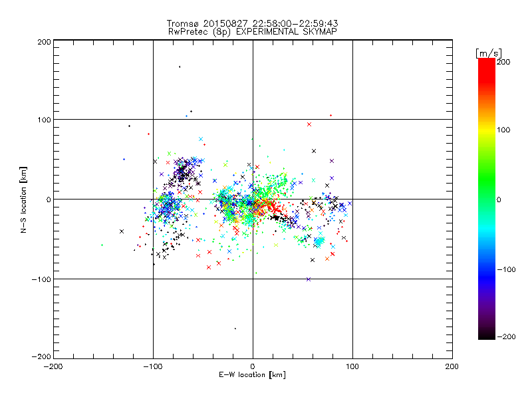
Task: Click the colorbar label '200' at top
Action: [503, 62]
